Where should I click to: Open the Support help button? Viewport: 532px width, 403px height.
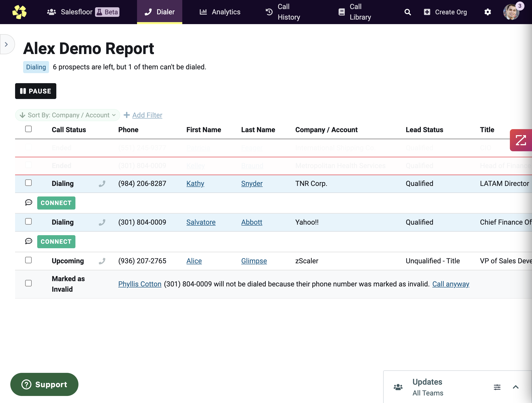44,384
